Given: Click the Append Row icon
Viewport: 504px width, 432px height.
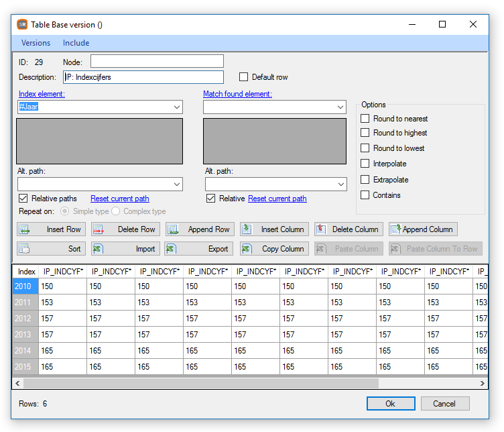Looking at the screenshot, I should click(173, 229).
